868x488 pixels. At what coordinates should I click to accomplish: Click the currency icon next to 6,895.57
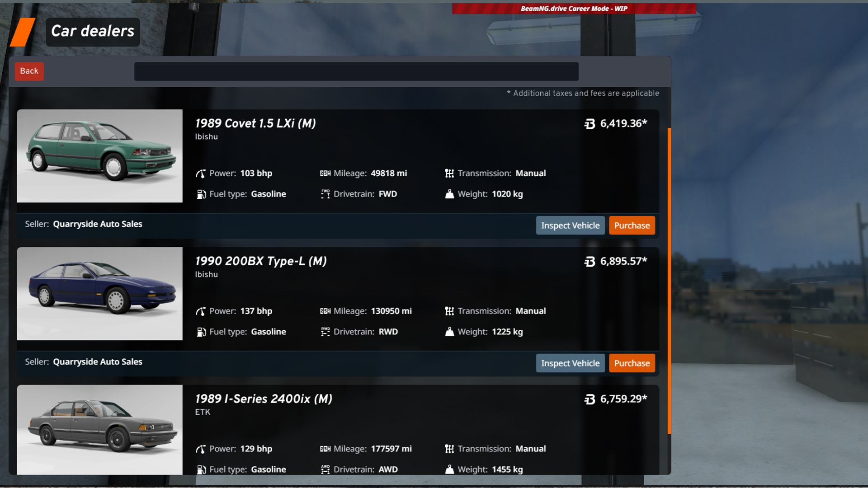click(590, 262)
